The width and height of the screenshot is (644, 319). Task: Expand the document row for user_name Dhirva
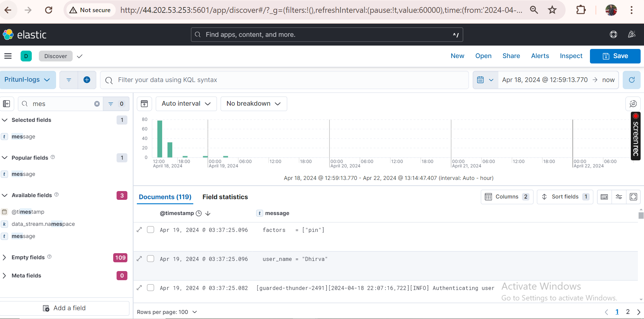click(x=139, y=259)
